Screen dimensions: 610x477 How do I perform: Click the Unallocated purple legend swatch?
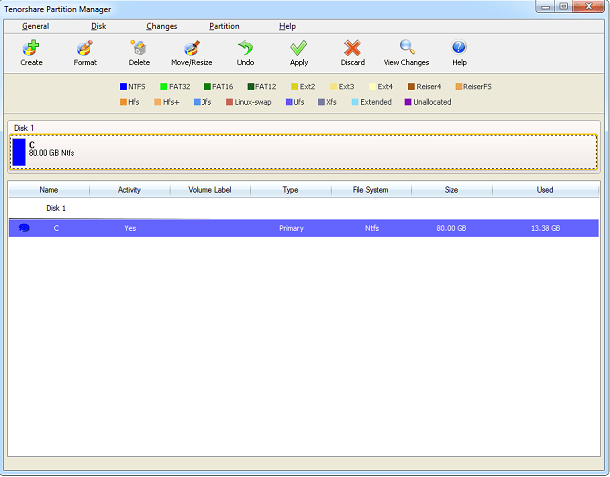[x=408, y=102]
